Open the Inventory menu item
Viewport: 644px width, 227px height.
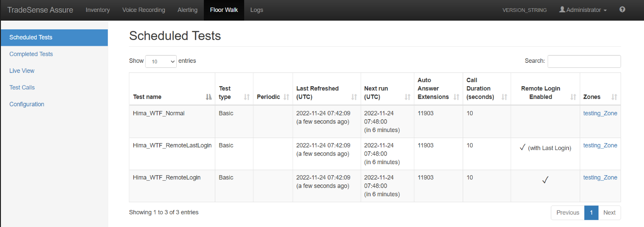click(98, 10)
